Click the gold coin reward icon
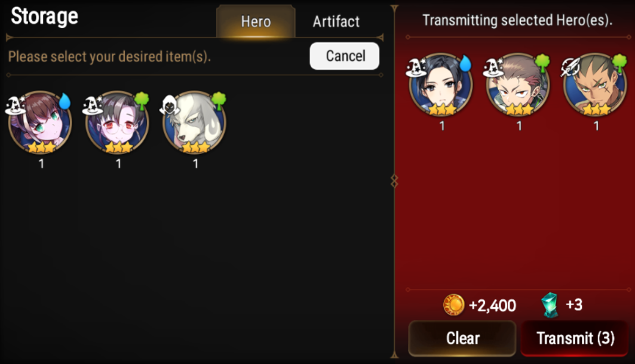This screenshot has height=364, width=635. [x=453, y=304]
